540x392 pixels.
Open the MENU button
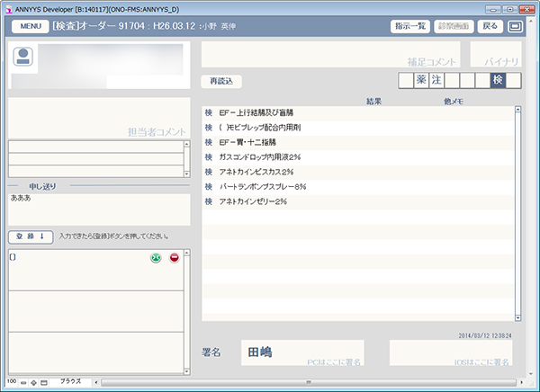click(29, 27)
